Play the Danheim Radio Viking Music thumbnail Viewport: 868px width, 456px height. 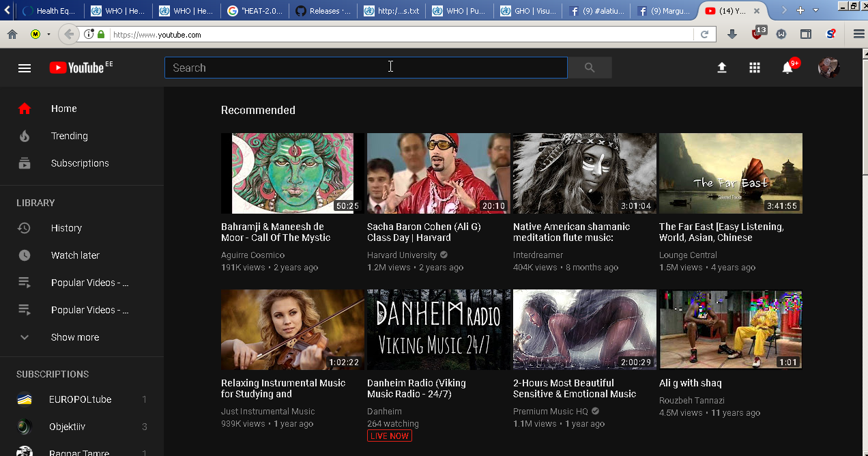(x=438, y=329)
